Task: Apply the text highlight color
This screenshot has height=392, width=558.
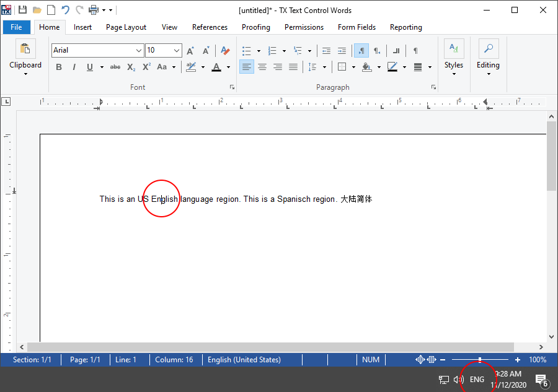Action: coord(191,67)
